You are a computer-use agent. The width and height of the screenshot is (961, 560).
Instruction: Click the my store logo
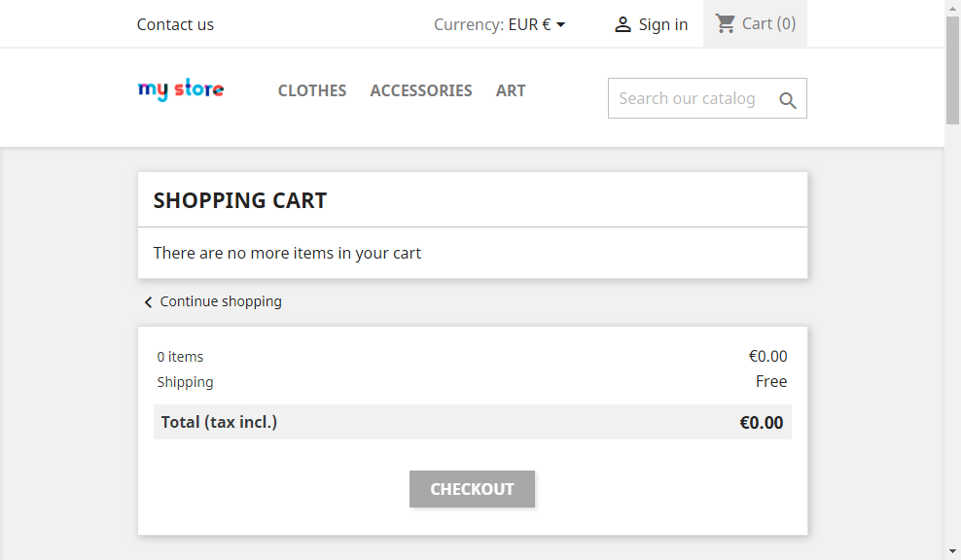coord(181,90)
